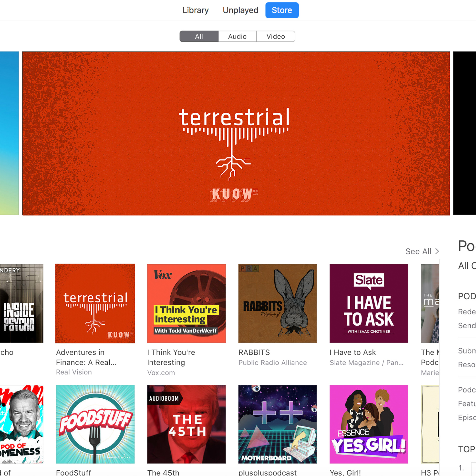476x476 pixels.
Task: Switch to the Unplayed tab
Action: coord(240,10)
